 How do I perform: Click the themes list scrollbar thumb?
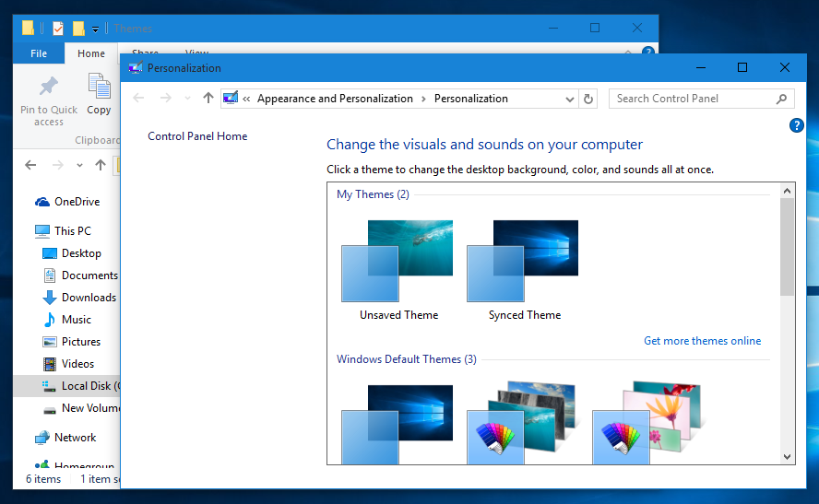[787, 247]
